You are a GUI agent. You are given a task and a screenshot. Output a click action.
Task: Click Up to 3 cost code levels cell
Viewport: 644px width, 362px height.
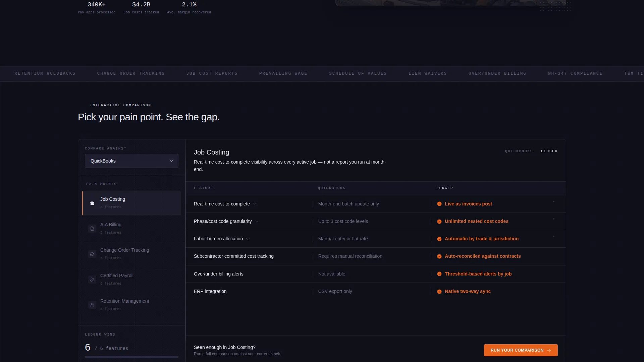(x=343, y=222)
